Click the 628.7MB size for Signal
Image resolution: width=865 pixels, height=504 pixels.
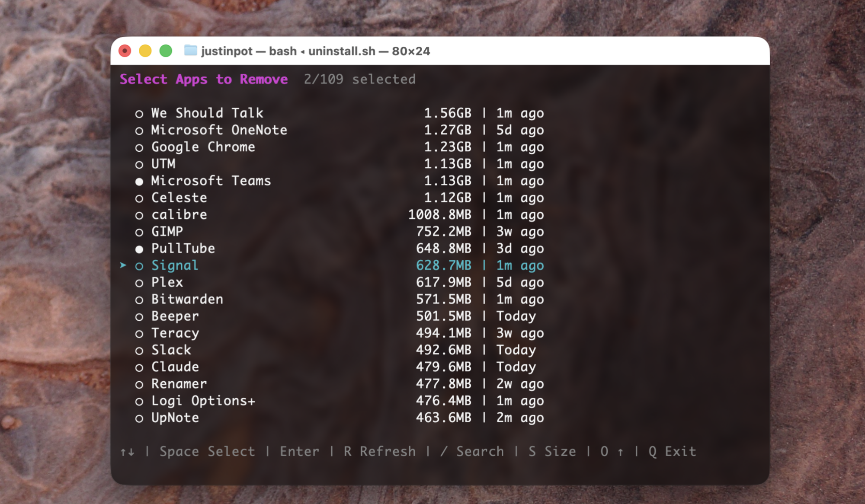pos(444,265)
